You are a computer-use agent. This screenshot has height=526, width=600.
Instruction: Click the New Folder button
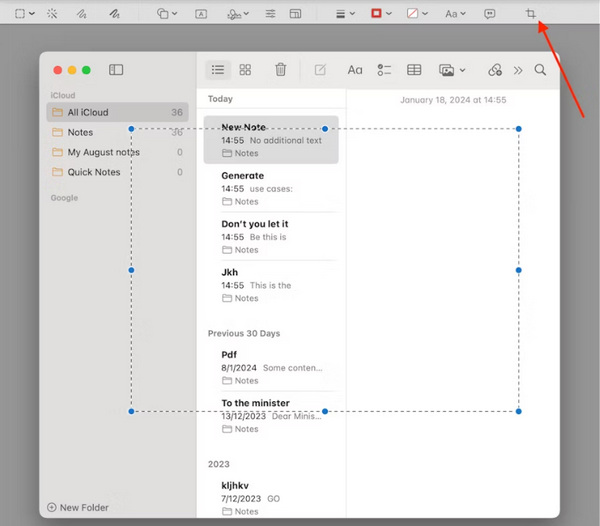coord(78,507)
